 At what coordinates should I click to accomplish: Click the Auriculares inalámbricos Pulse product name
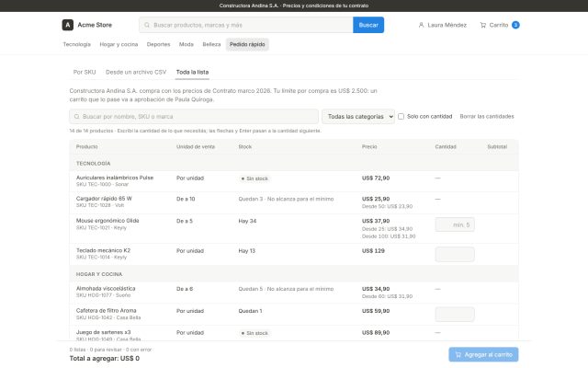click(115, 178)
